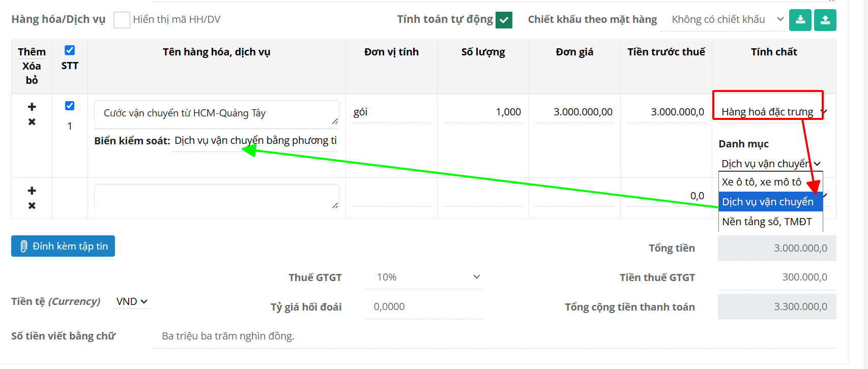
Task: Open the VND currency dropdown
Action: [132, 301]
